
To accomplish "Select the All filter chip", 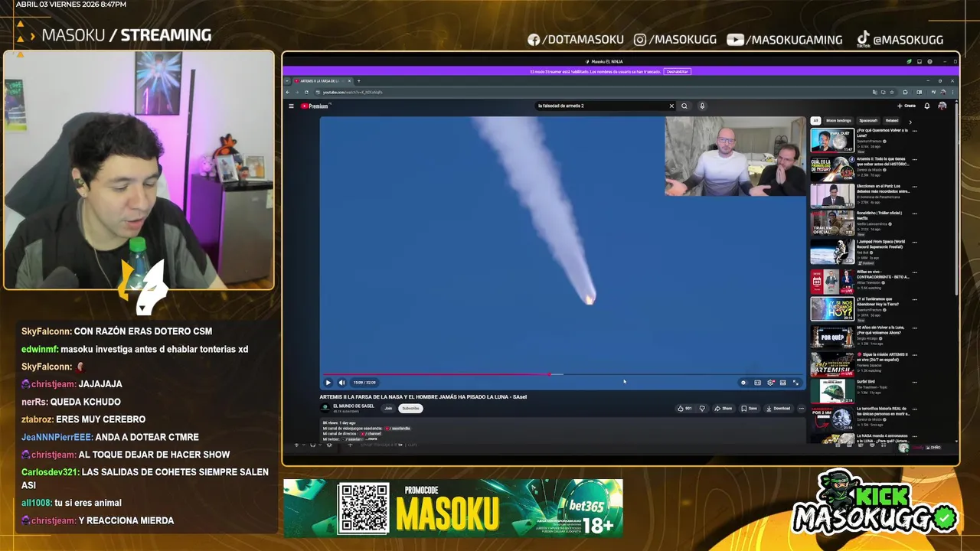I will tap(816, 120).
